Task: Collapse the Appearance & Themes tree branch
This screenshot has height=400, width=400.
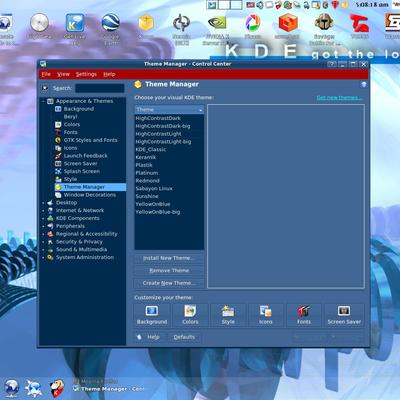Action: coord(43,101)
